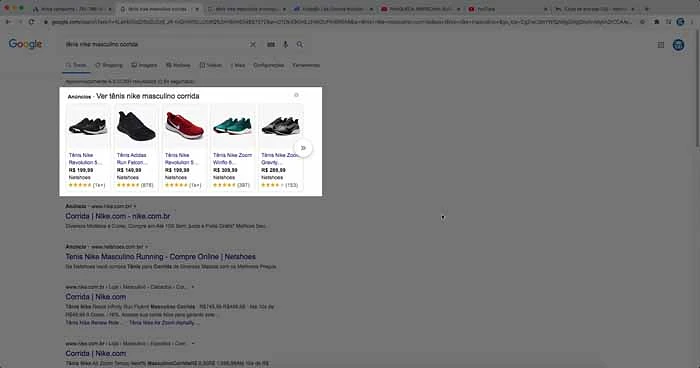Switch to the Notícias search tab
Screen dimensions: 700x368
tap(178, 65)
